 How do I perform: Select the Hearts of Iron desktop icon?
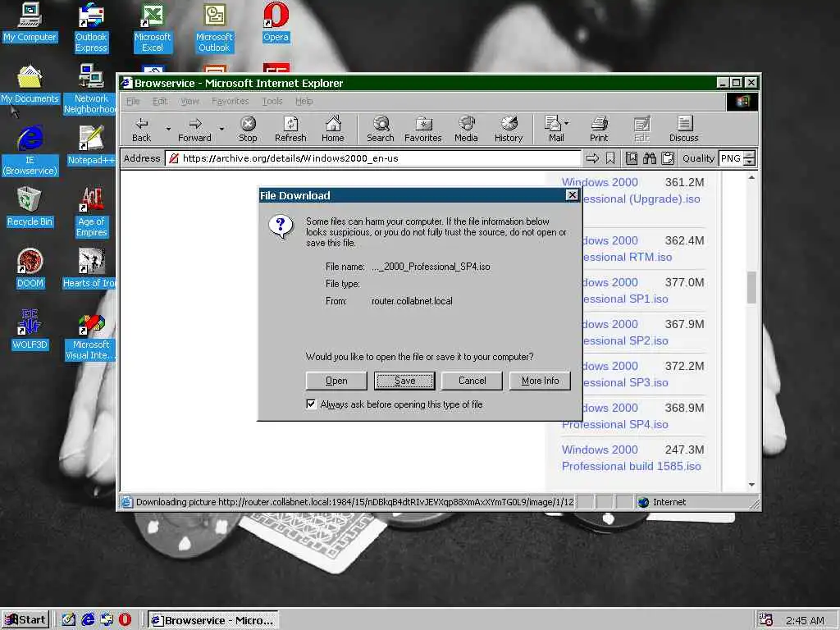point(89,268)
